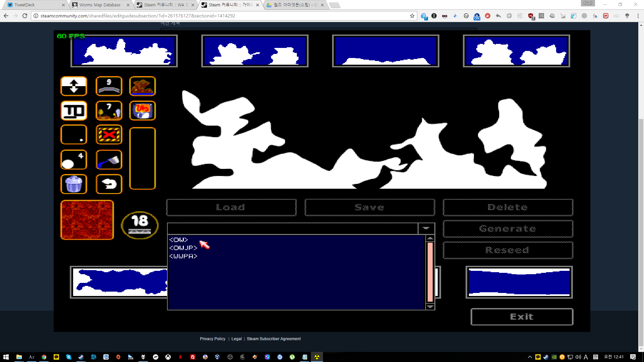Select the brush size 4 icon
This screenshot has width=644, height=362.
point(74,160)
